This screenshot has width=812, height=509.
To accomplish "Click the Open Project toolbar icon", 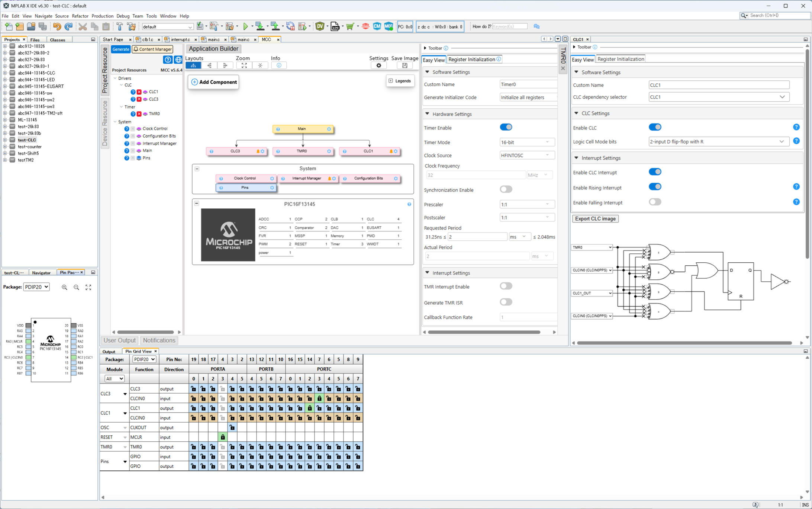I will tap(31, 26).
